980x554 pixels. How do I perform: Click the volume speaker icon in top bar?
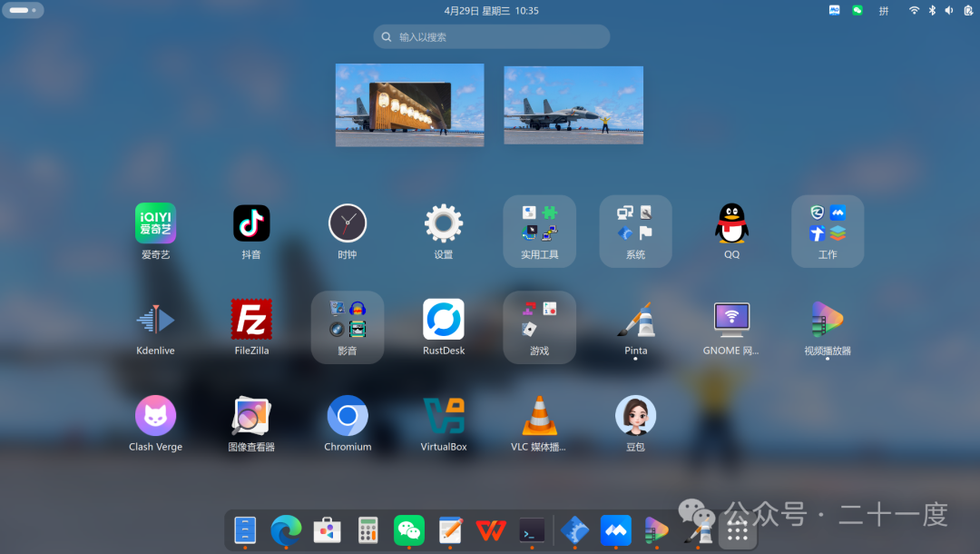pos(949,10)
